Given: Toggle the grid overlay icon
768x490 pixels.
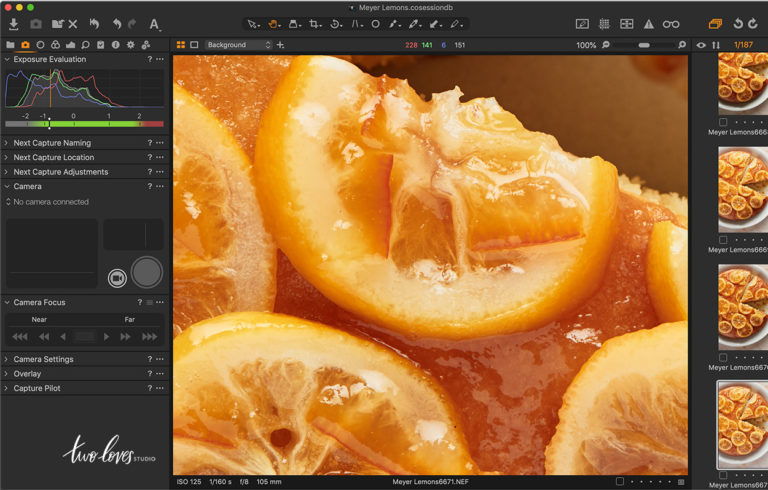Looking at the screenshot, I should [604, 24].
